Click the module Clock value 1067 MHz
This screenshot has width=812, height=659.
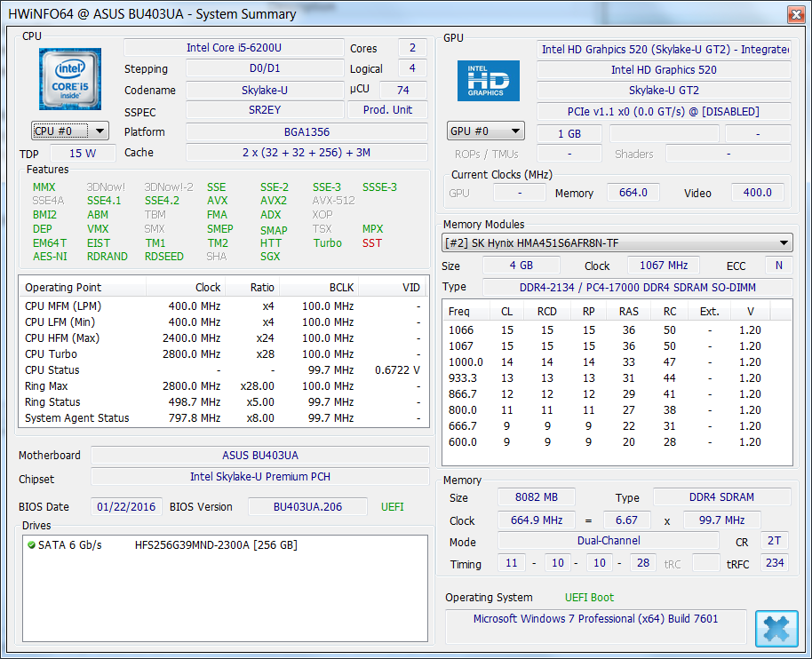point(664,266)
